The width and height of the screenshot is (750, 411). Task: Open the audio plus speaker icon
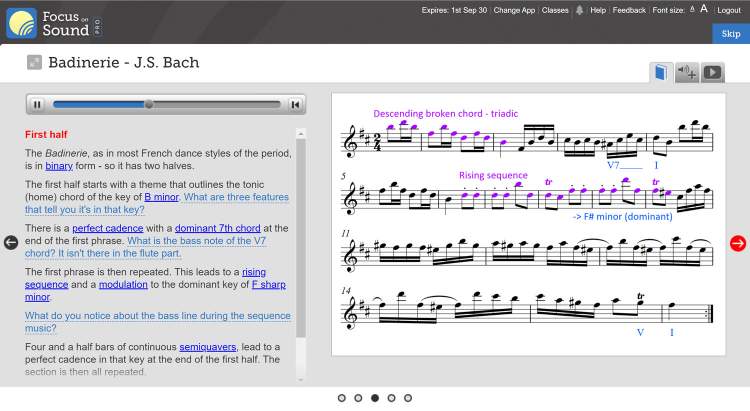(x=687, y=73)
